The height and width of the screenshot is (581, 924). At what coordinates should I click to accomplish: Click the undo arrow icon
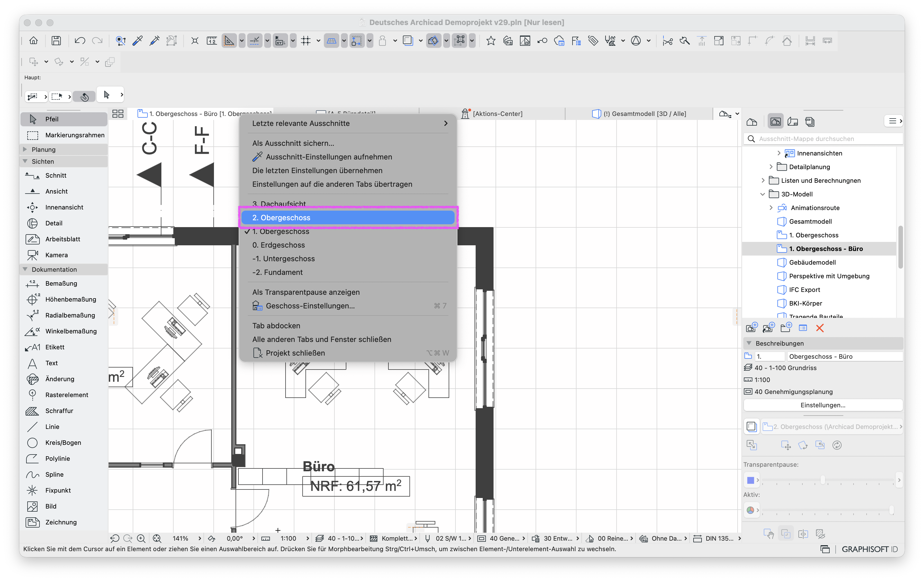[80, 41]
